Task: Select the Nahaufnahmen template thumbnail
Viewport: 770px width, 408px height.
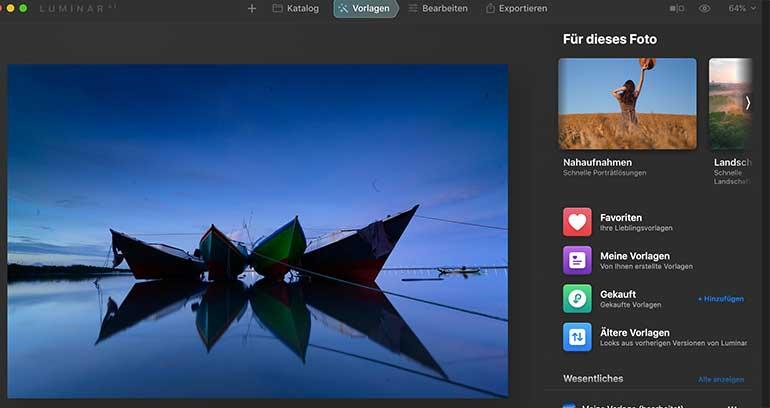Action: point(627,104)
